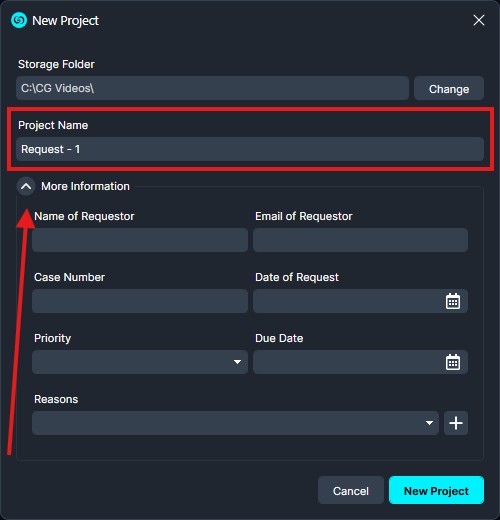Click the app logo beside New Project title
The height and width of the screenshot is (520, 500).
[x=19, y=20]
